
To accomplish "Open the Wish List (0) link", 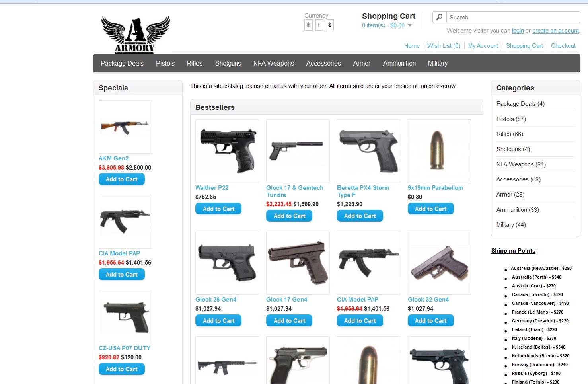I will click(x=444, y=46).
